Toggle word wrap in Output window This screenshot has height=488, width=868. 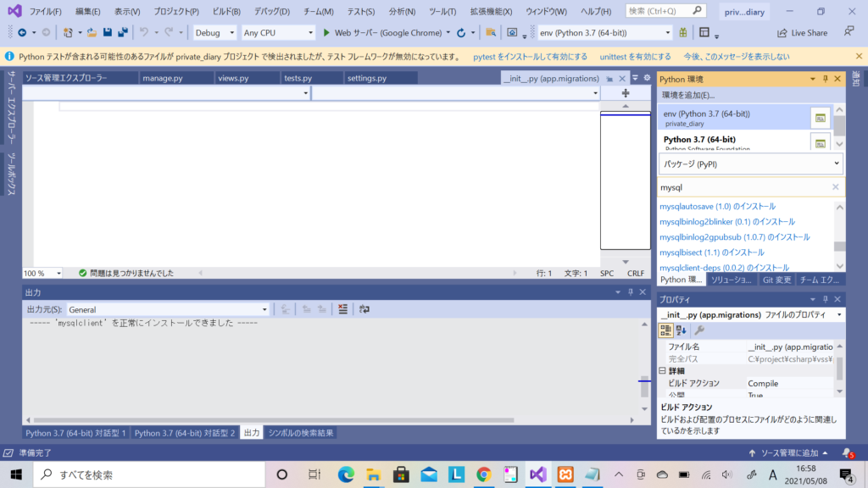coord(364,309)
